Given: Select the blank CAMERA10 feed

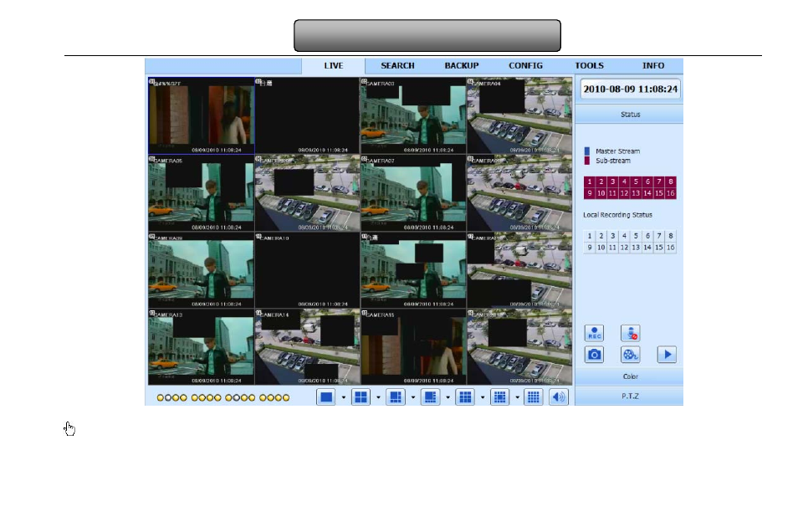Looking at the screenshot, I should pyautogui.click(x=307, y=270).
